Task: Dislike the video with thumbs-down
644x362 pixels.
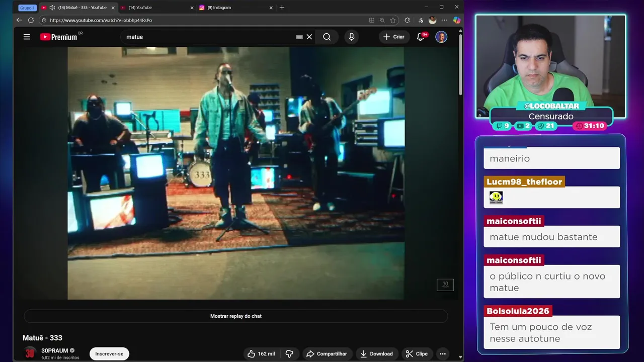Action: pyautogui.click(x=289, y=354)
